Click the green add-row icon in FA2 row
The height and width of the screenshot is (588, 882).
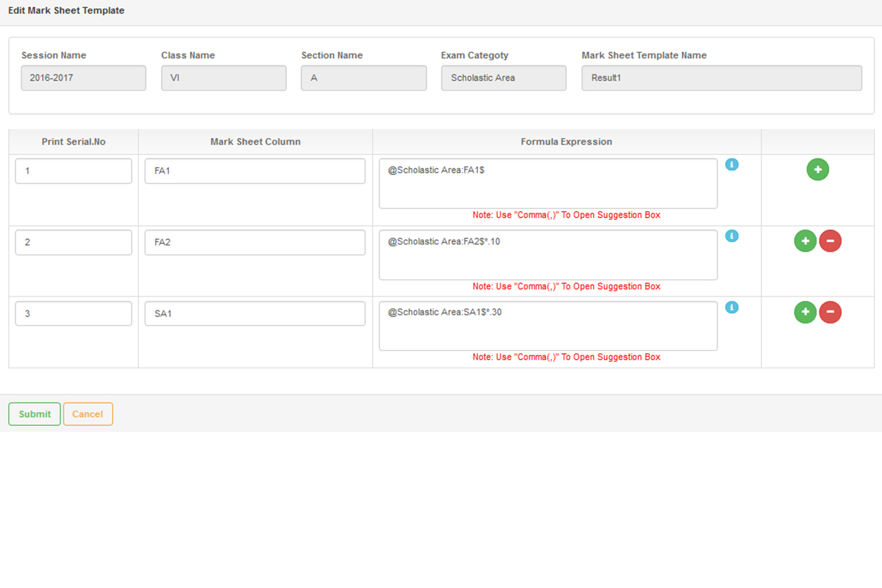click(805, 241)
